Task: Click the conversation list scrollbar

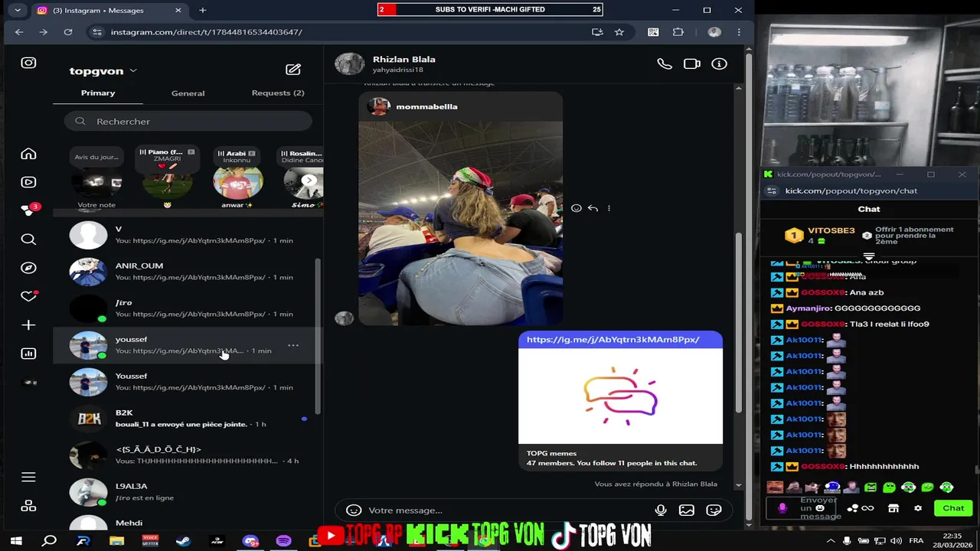Action: point(318,337)
